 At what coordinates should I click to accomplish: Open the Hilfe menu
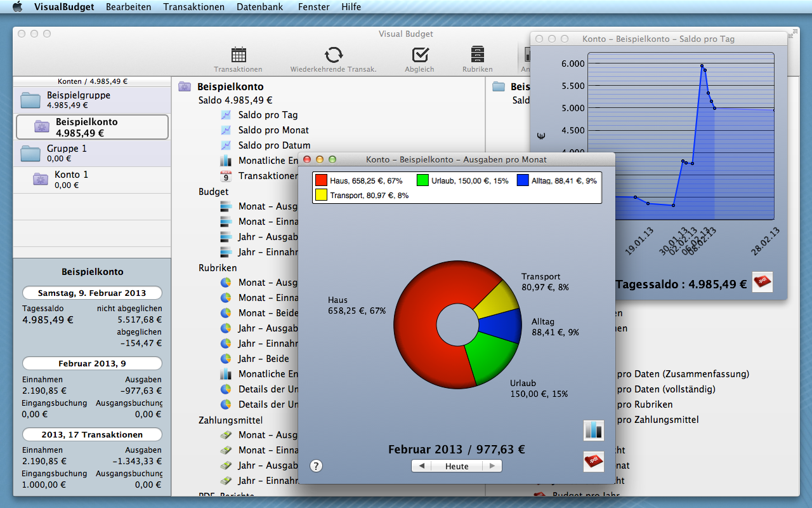point(351,7)
